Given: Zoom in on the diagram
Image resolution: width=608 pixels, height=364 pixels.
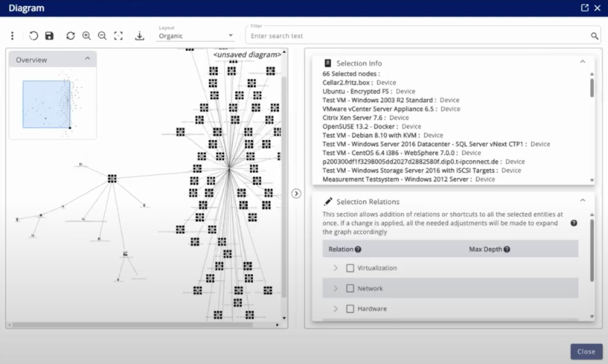Looking at the screenshot, I should (x=87, y=35).
